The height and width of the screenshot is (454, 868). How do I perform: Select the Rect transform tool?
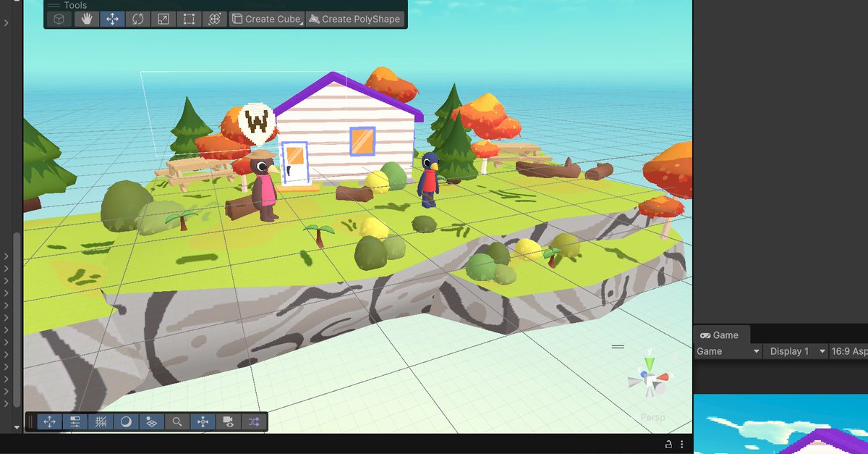(x=189, y=19)
